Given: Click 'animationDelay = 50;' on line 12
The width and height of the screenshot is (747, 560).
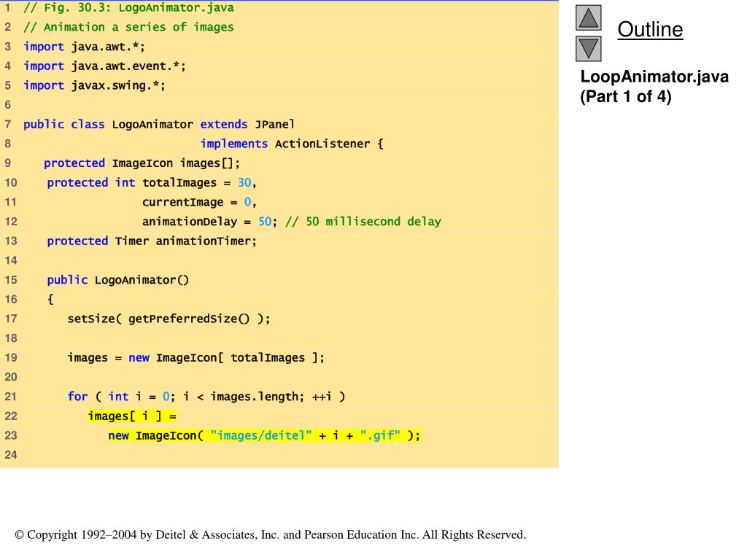Looking at the screenshot, I should pyautogui.click(x=209, y=222).
